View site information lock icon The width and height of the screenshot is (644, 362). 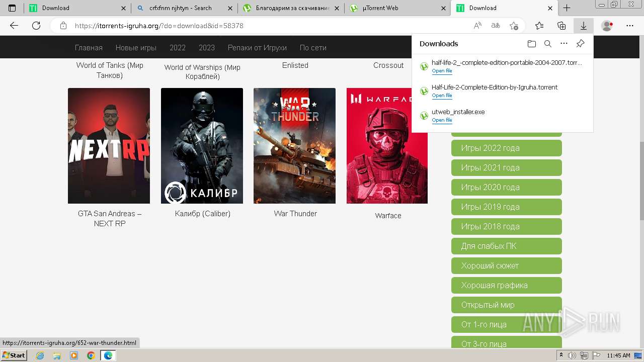[63, 26]
